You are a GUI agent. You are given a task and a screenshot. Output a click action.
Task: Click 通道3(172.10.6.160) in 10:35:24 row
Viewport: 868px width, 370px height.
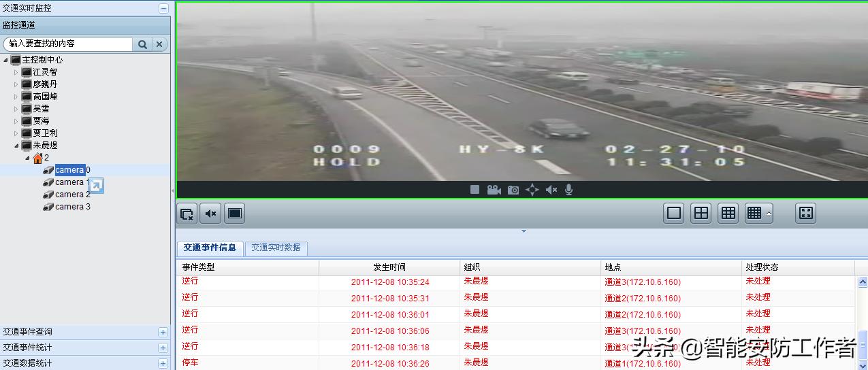(643, 282)
